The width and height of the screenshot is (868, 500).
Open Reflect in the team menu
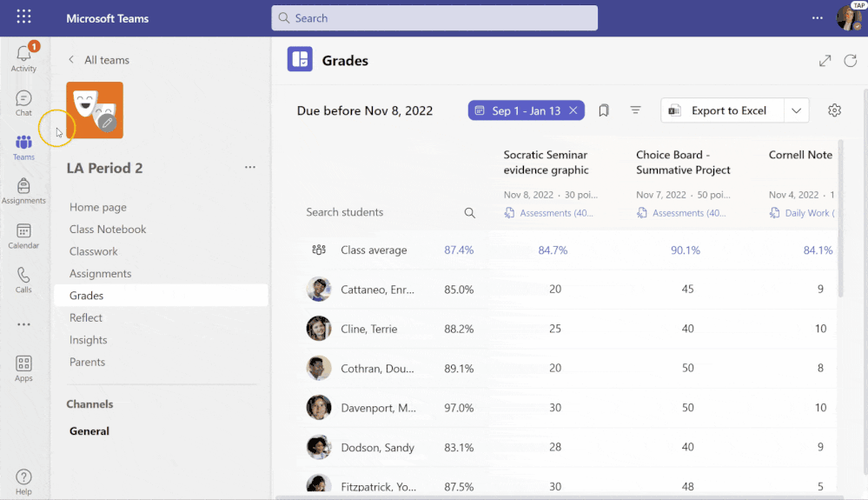(x=85, y=318)
